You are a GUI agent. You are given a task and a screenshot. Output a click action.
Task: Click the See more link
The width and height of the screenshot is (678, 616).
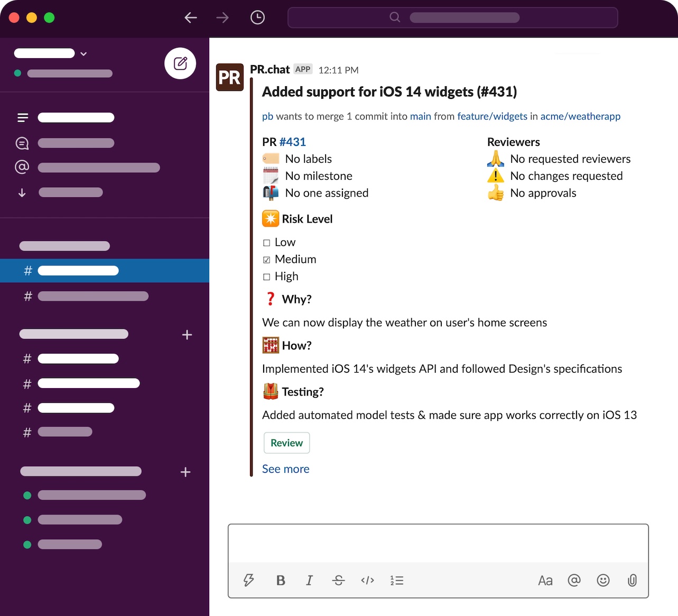coord(285,469)
